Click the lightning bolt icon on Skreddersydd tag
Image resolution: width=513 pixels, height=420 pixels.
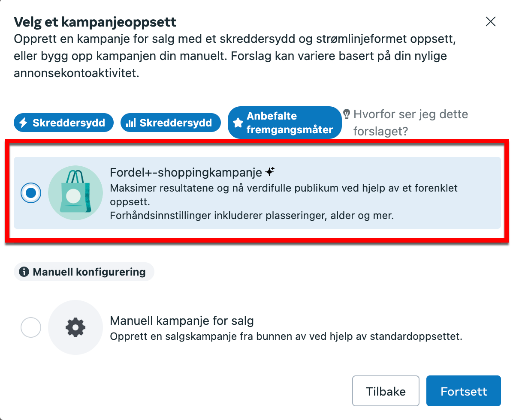pos(24,123)
